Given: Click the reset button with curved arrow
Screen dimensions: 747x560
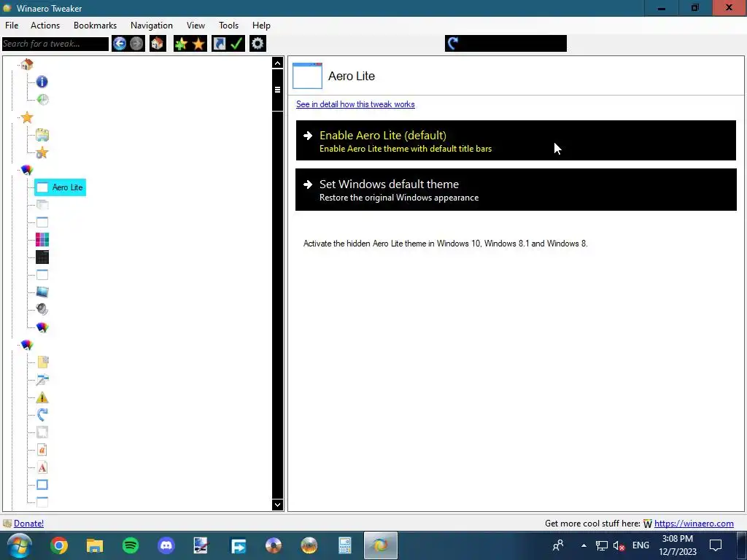Looking at the screenshot, I should point(506,43).
